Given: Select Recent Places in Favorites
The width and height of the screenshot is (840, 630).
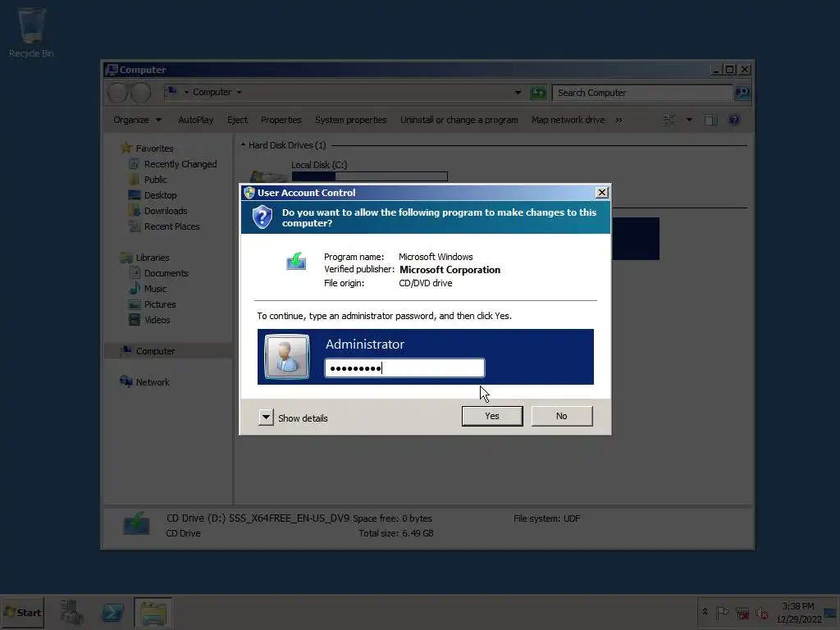Looking at the screenshot, I should 171,226.
